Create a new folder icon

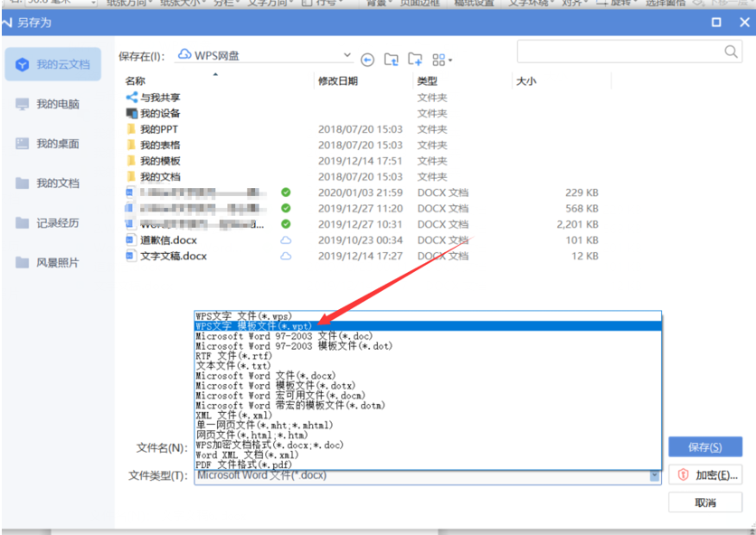415,60
